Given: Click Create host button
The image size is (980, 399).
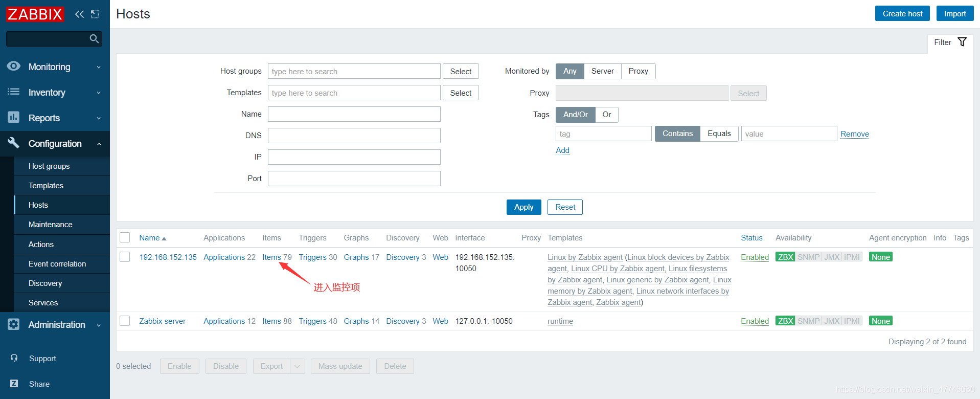Looking at the screenshot, I should point(902,14).
